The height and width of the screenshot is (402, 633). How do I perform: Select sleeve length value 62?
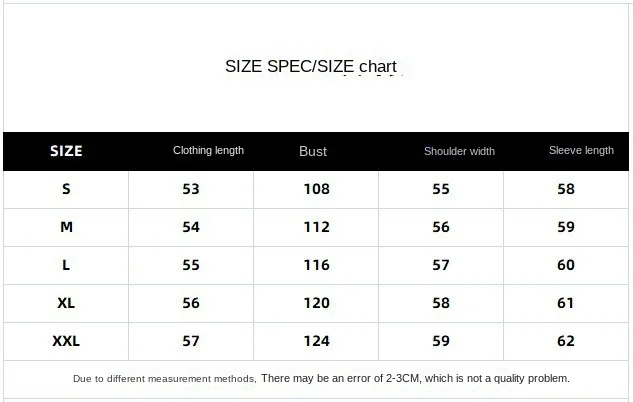click(x=566, y=341)
